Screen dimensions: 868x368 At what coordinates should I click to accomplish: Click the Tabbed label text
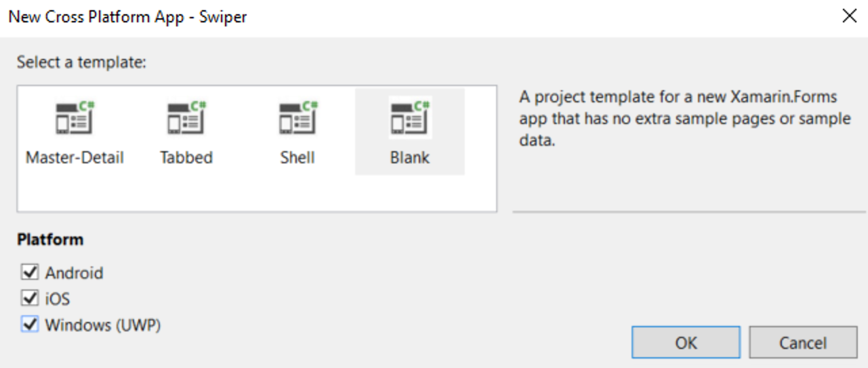click(186, 158)
